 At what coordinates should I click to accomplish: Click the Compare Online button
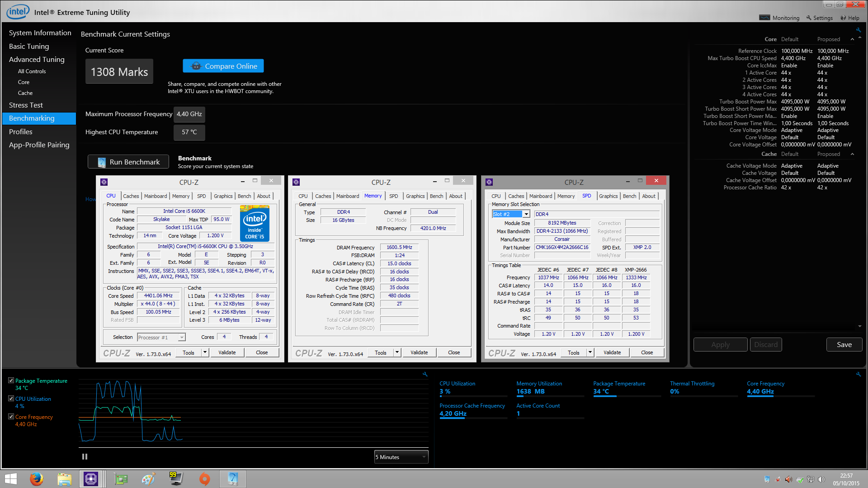point(223,66)
